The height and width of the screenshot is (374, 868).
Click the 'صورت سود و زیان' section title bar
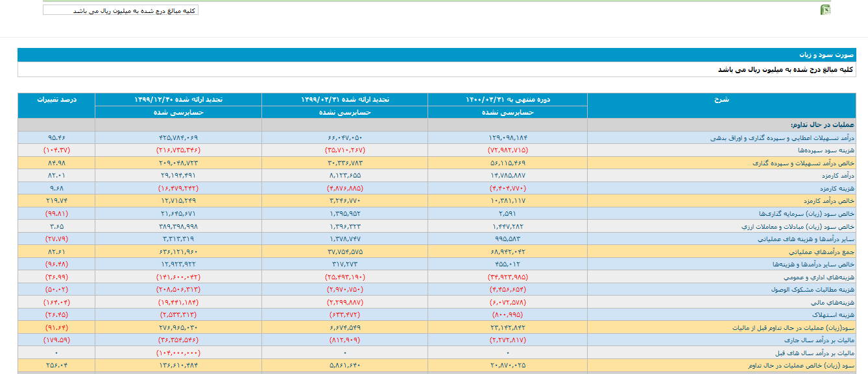[x=441, y=55]
